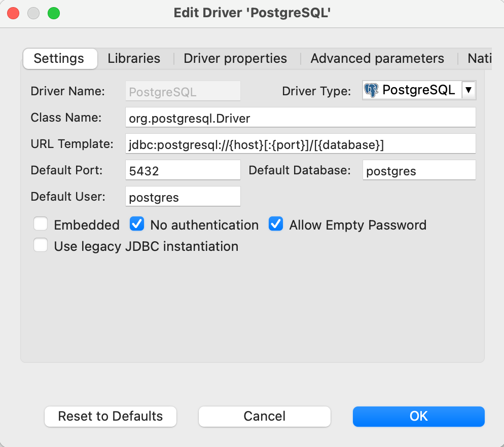The width and height of the screenshot is (504, 447).
Task: Click the 'URL Template:' label
Action: coord(72,144)
